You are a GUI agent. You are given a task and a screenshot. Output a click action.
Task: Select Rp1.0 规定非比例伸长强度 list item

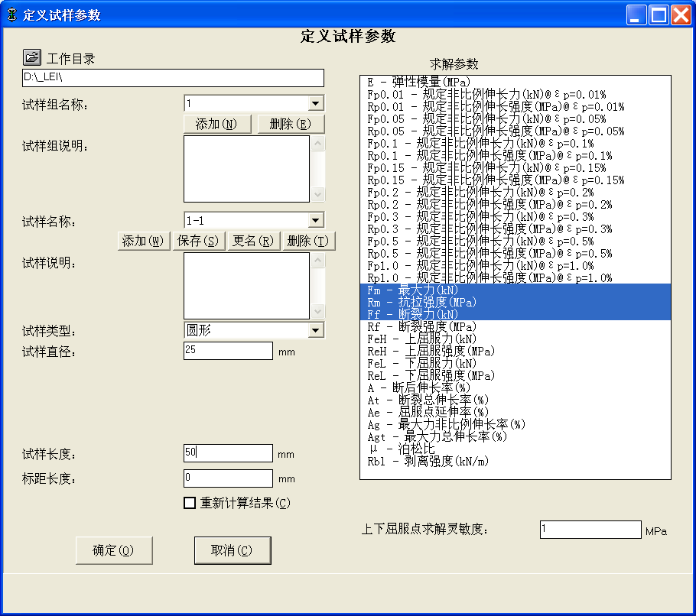pos(515,278)
